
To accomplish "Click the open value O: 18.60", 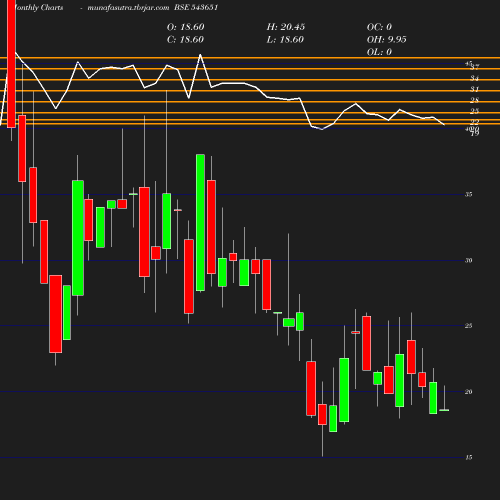I will point(186,27).
